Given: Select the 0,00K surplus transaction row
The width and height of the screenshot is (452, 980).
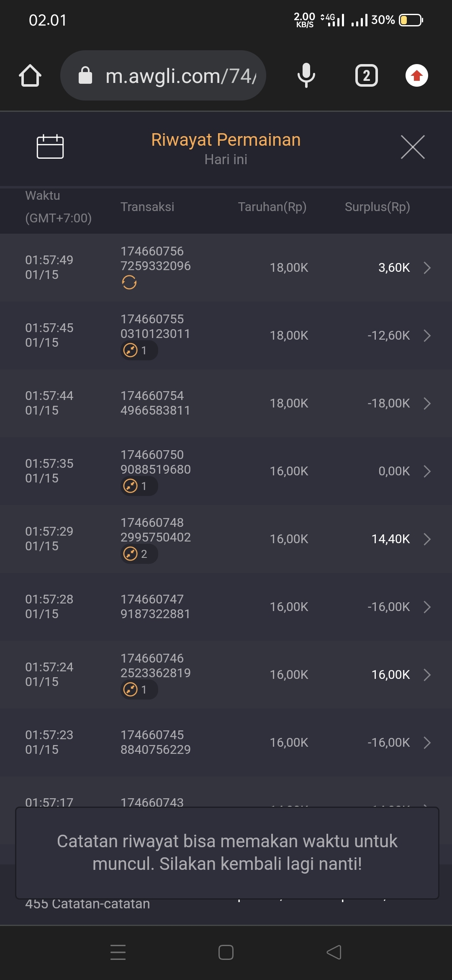Looking at the screenshot, I should tap(226, 471).
